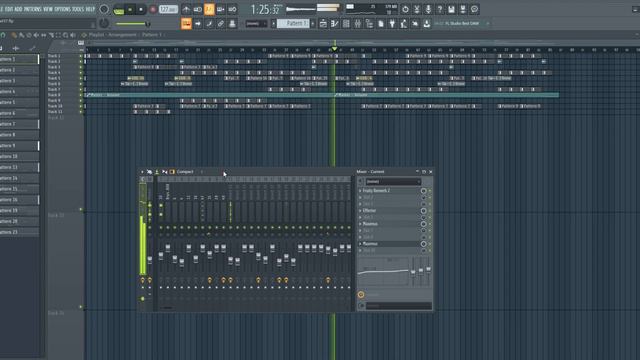The width and height of the screenshot is (640, 360).
Task: Click the Fruity Reeverb 2 mix level knob
Action: pos(423,191)
